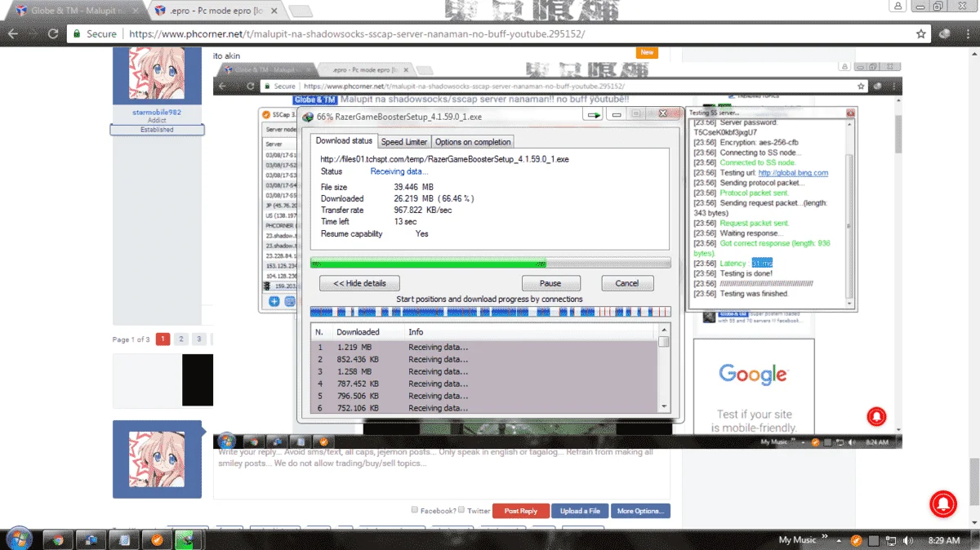Click << Hide details in embedded download dialog
The image size is (980, 550).
(x=359, y=283)
